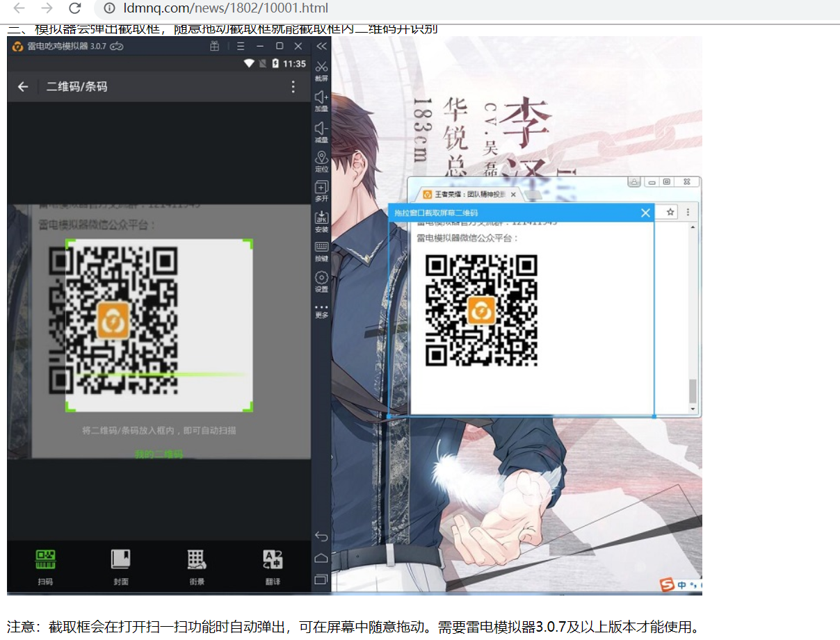Go forward in browser history
Image resolution: width=840 pixels, height=640 pixels.
[x=47, y=8]
